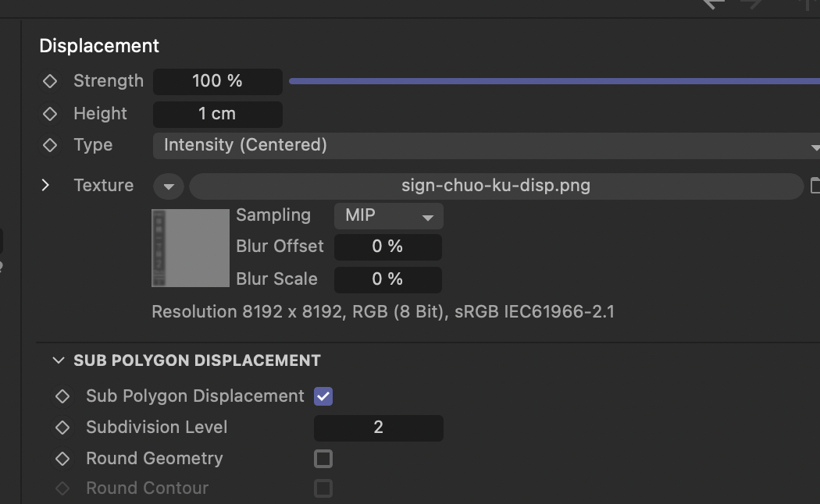Click the Strength keyframe diamond icon

(x=50, y=81)
